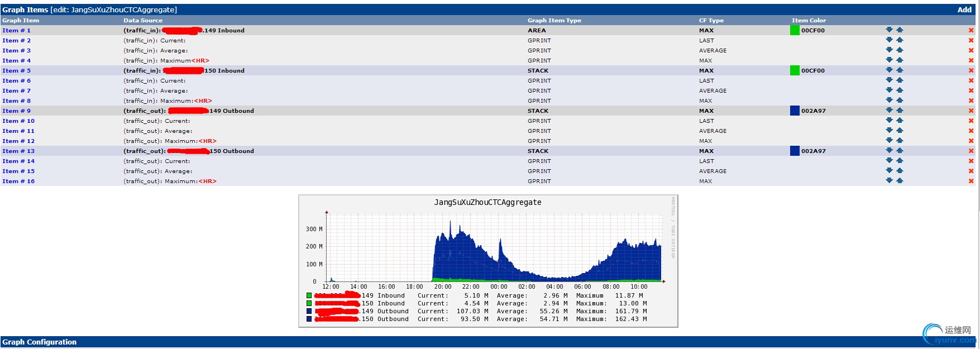The width and height of the screenshot is (980, 349).
Task: Delete Item # 3 with red X
Action: pyautogui.click(x=971, y=51)
